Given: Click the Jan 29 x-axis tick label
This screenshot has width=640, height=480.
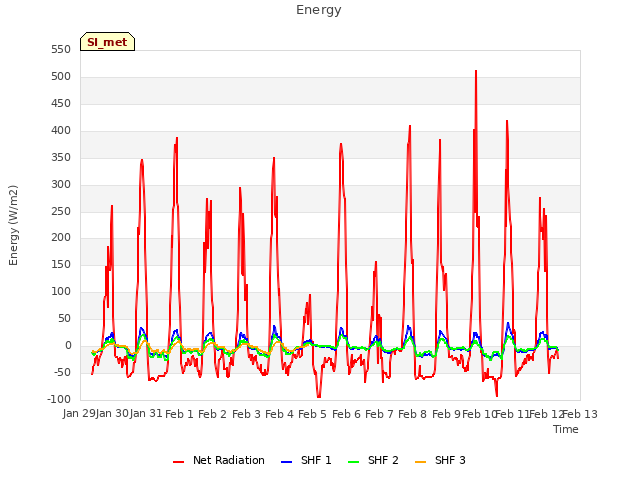Looking at the screenshot, I should pos(79,414).
